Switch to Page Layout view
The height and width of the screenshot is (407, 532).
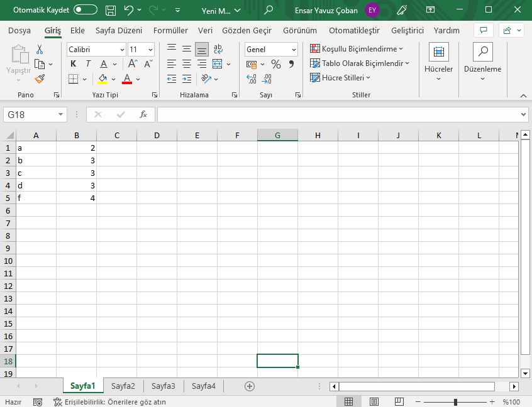tap(374, 402)
